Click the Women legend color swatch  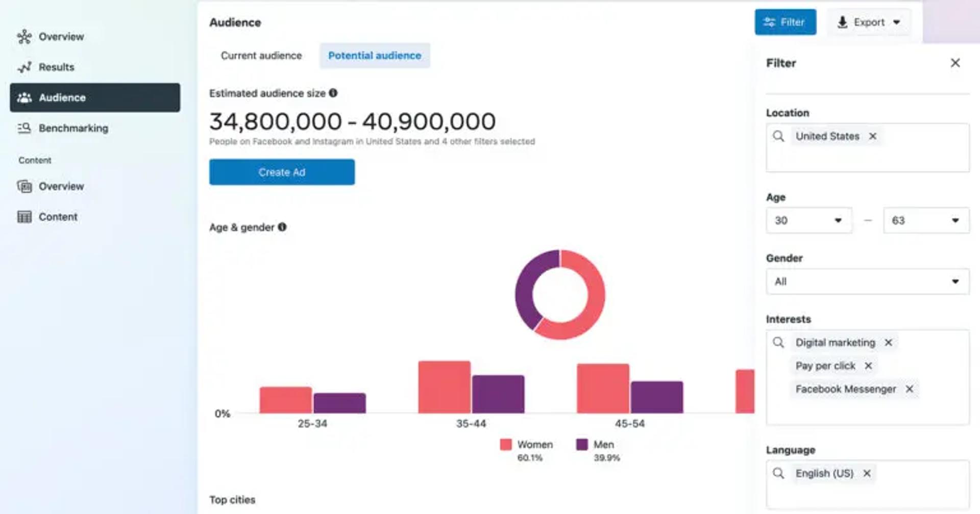506,444
